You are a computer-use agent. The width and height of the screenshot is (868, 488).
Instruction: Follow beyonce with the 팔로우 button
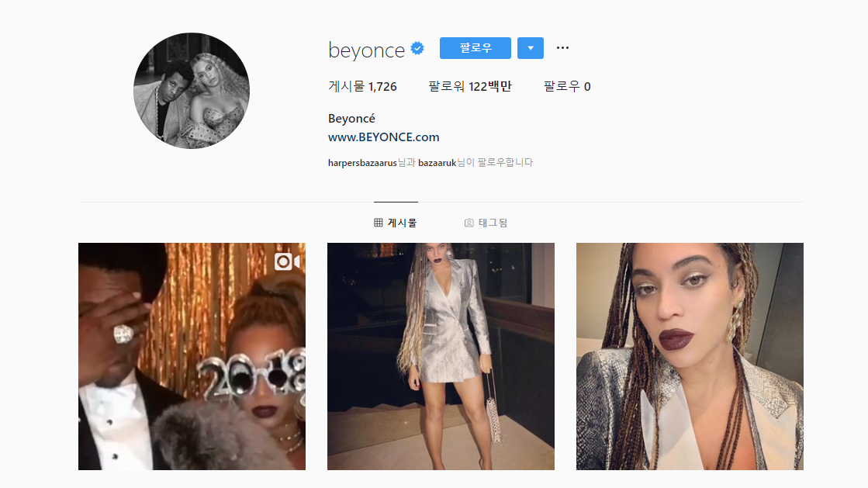pyautogui.click(x=475, y=48)
